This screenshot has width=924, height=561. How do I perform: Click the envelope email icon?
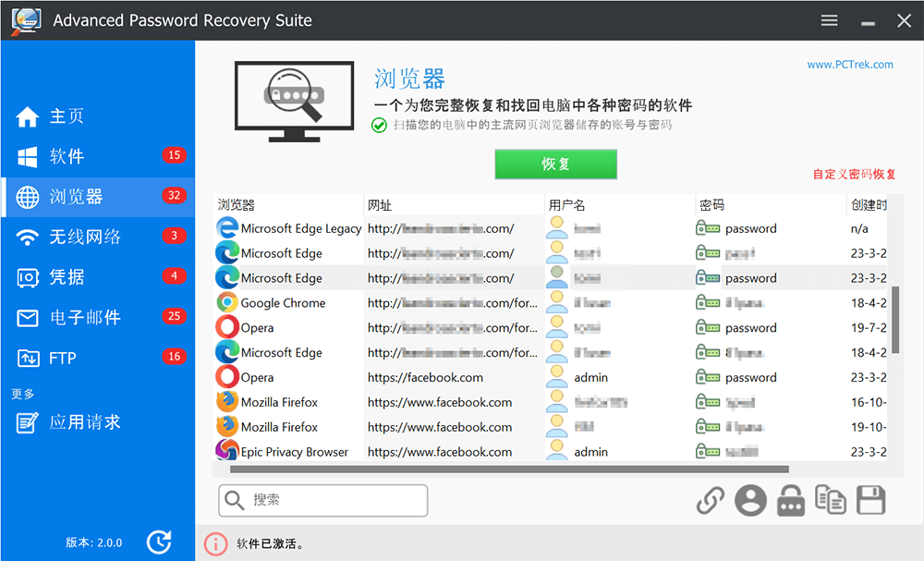pyautogui.click(x=27, y=318)
